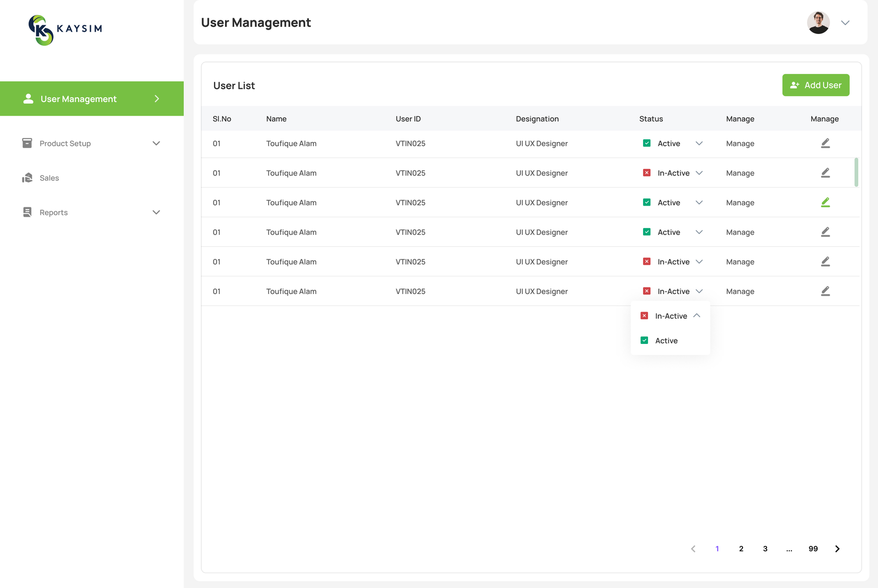Go to next page with right arrow
878x588 pixels.
coord(837,549)
